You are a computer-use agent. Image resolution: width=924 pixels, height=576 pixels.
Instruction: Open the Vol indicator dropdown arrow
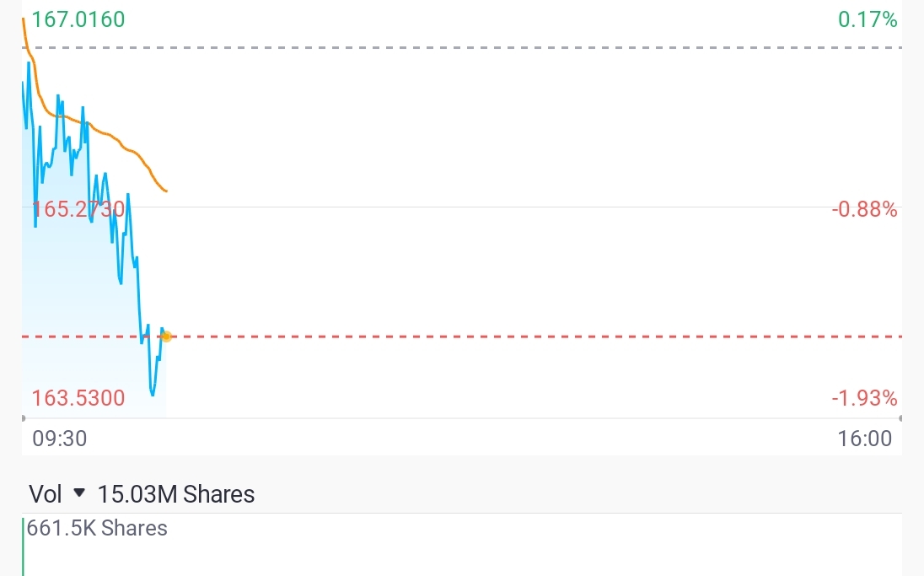(x=78, y=493)
